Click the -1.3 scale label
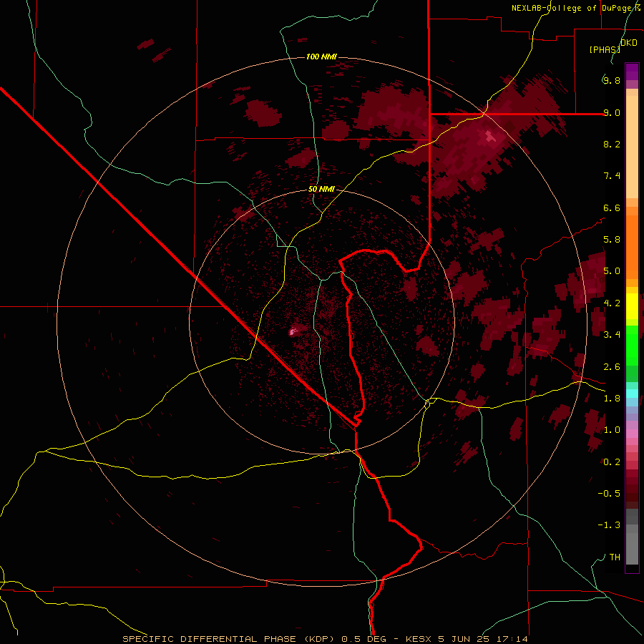This screenshot has height=644, width=644. pyautogui.click(x=609, y=525)
